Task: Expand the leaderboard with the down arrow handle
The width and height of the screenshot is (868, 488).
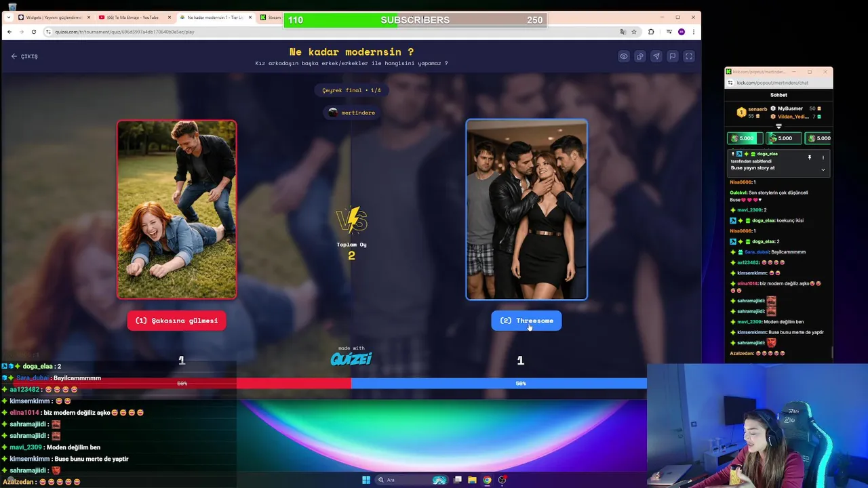Action: click(778, 126)
